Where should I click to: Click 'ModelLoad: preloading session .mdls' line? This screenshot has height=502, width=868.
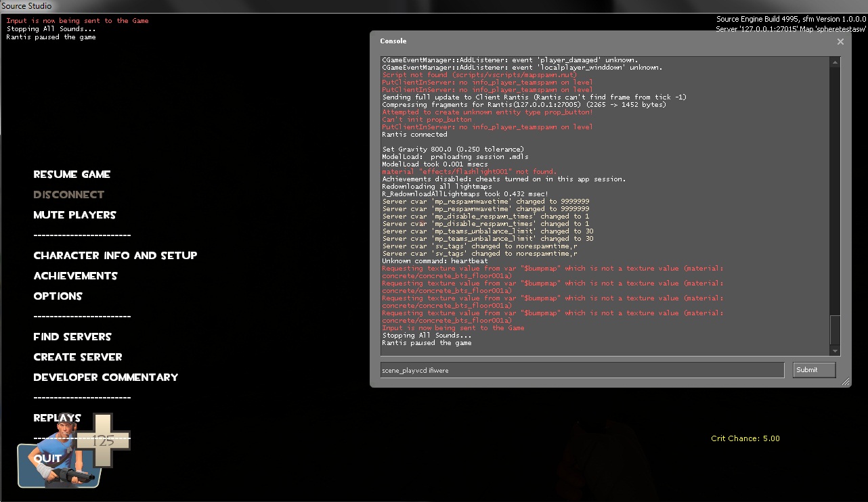click(455, 156)
